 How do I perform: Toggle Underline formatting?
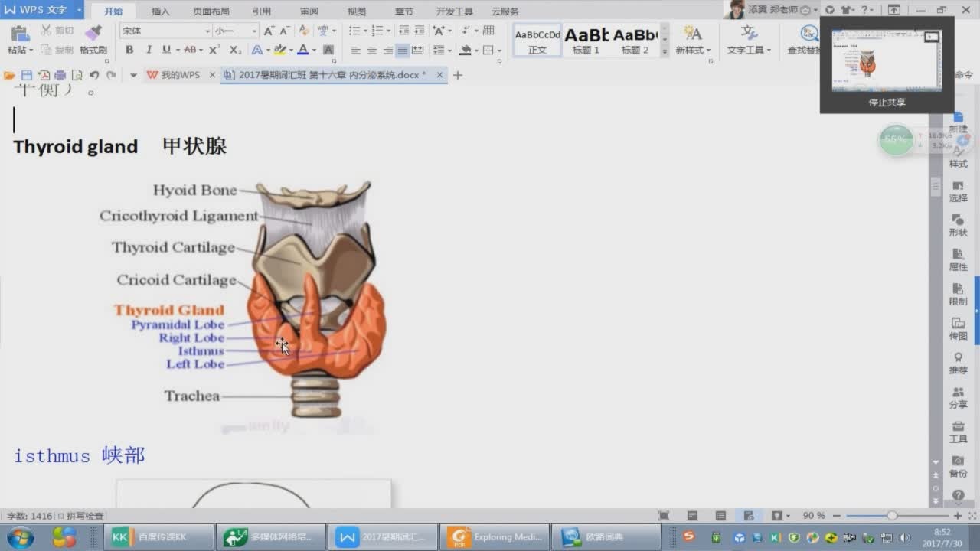pos(165,50)
